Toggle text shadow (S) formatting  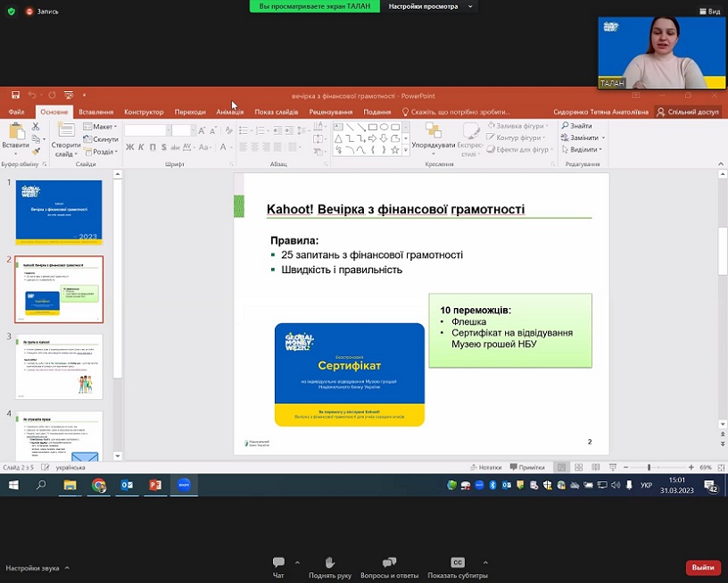click(164, 147)
